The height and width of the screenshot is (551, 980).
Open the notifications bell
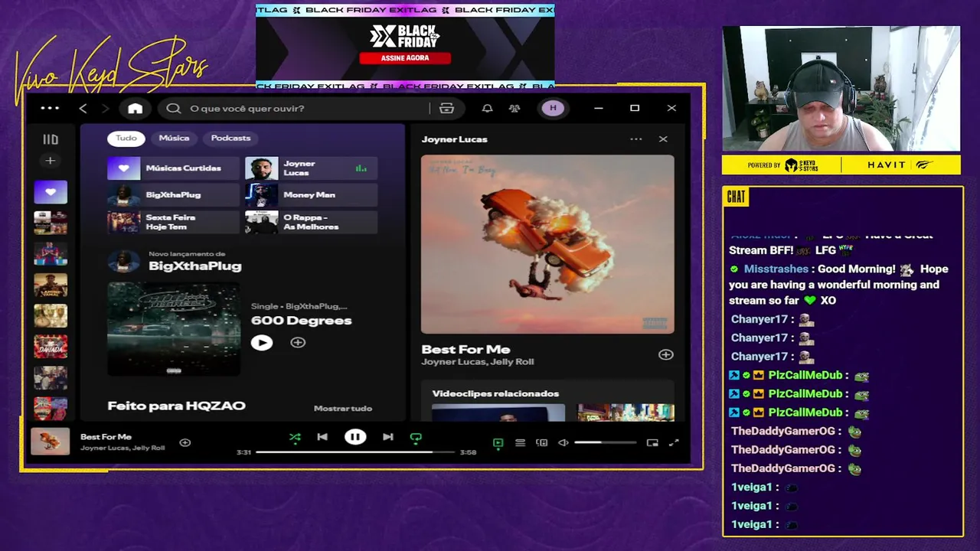pos(487,109)
